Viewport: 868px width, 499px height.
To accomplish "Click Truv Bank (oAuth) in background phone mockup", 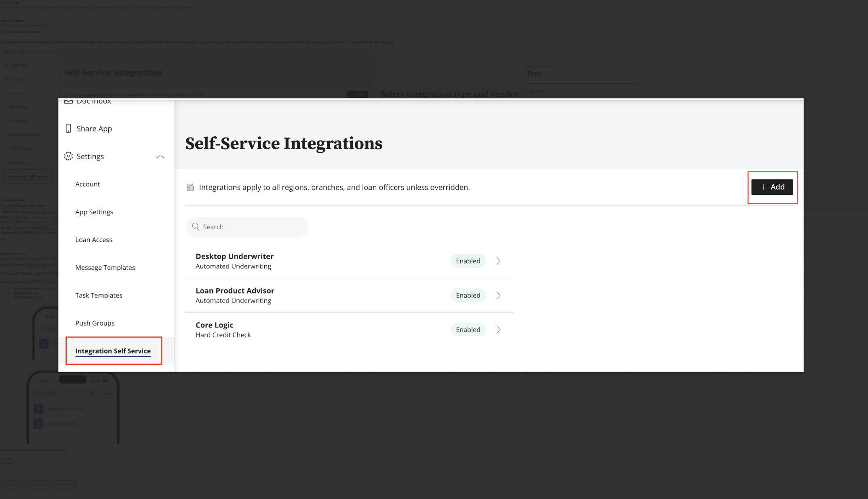I will coord(61,424).
